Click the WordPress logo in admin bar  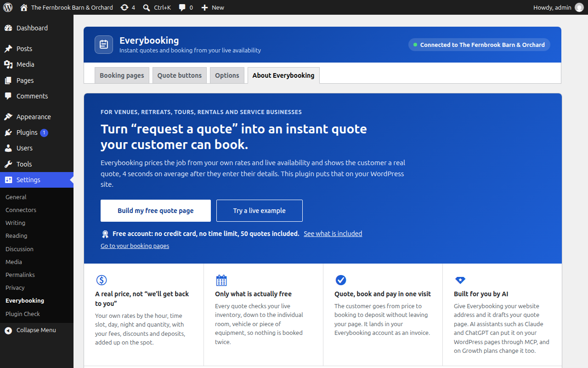tap(8, 7)
